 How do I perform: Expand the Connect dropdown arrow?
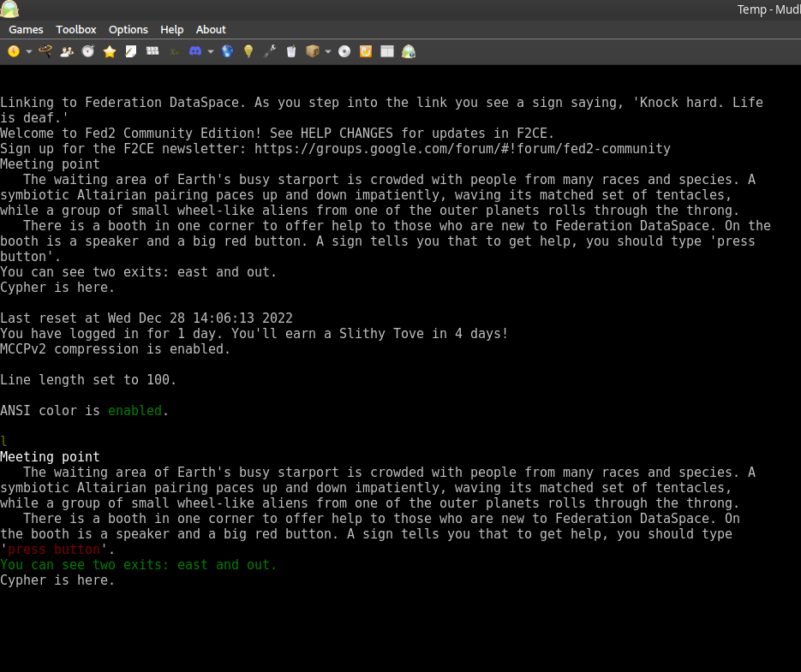click(29, 51)
